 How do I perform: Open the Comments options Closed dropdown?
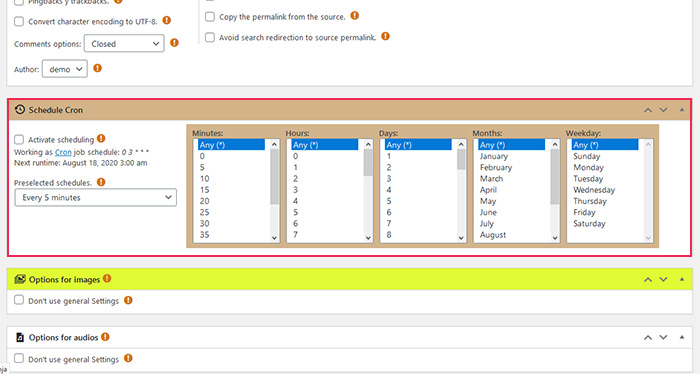pos(124,44)
